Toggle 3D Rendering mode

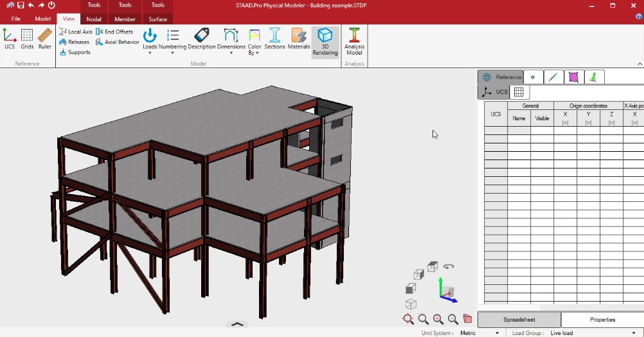pyautogui.click(x=325, y=41)
